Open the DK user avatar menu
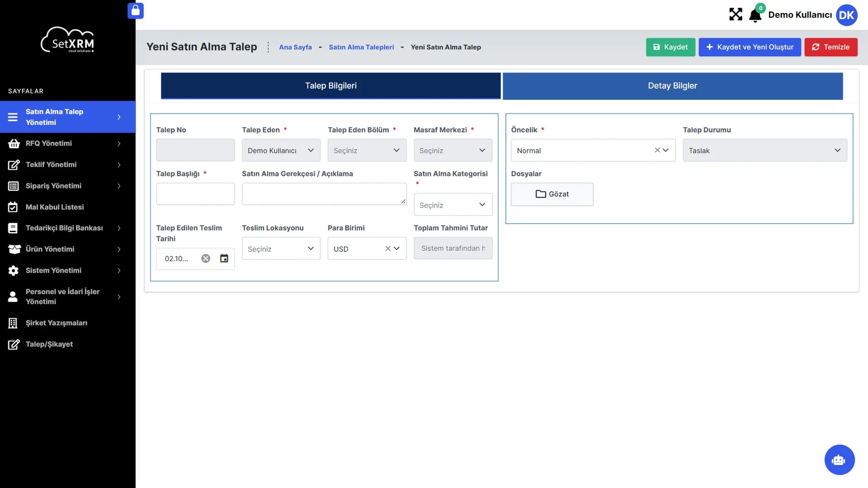Viewport: 868px width, 488px height. point(846,15)
